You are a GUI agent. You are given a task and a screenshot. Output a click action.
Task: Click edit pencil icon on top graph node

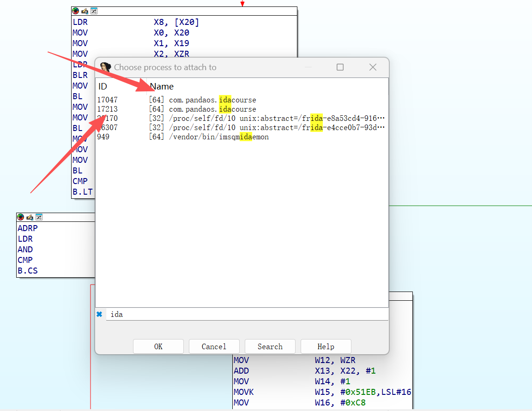85,11
